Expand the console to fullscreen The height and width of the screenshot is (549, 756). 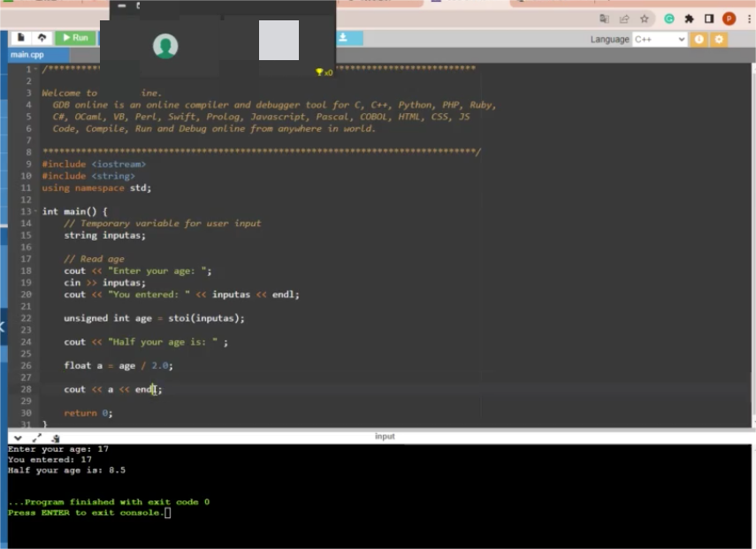pos(37,438)
